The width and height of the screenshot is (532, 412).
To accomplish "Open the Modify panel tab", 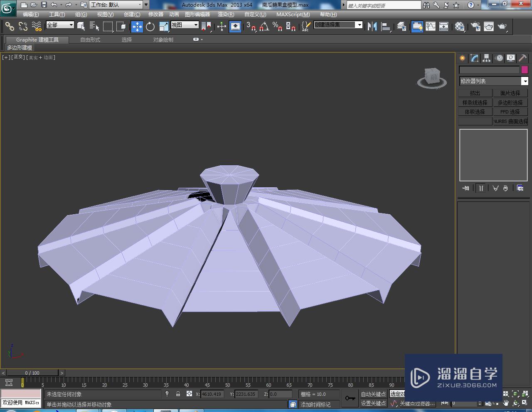I will pyautogui.click(x=474, y=58).
